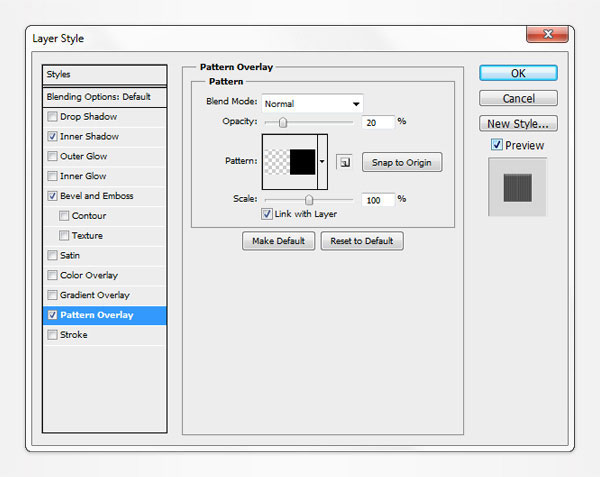Select the Bevel and Emboss style entry
This screenshot has width=600, height=477.
point(96,196)
